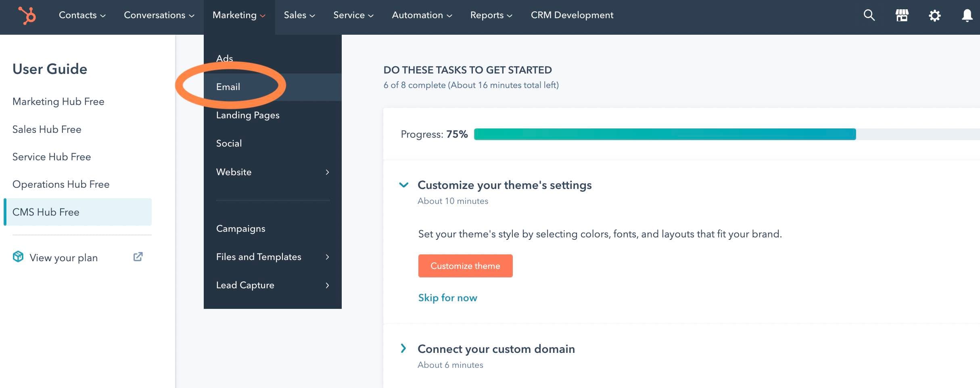Viewport: 980px width, 388px height.
Task: Click the package icon next to View your plan
Action: pos(18,257)
